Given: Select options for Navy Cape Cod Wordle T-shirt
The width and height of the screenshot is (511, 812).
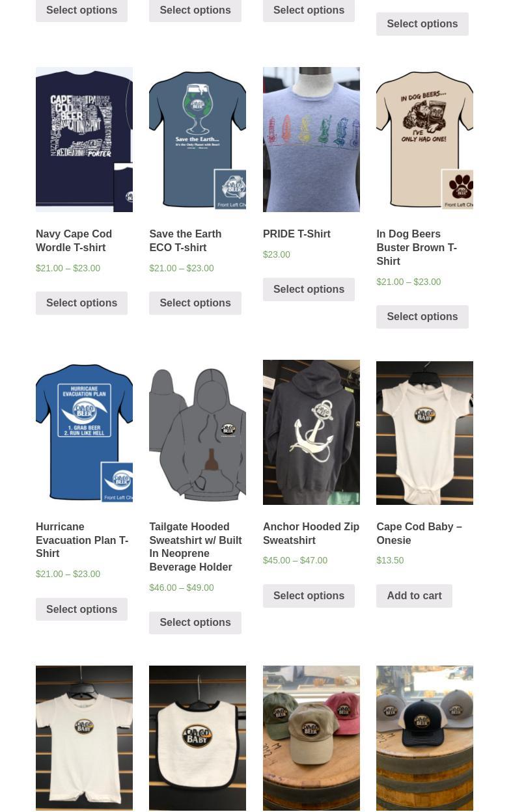Looking at the screenshot, I should (x=81, y=303).
